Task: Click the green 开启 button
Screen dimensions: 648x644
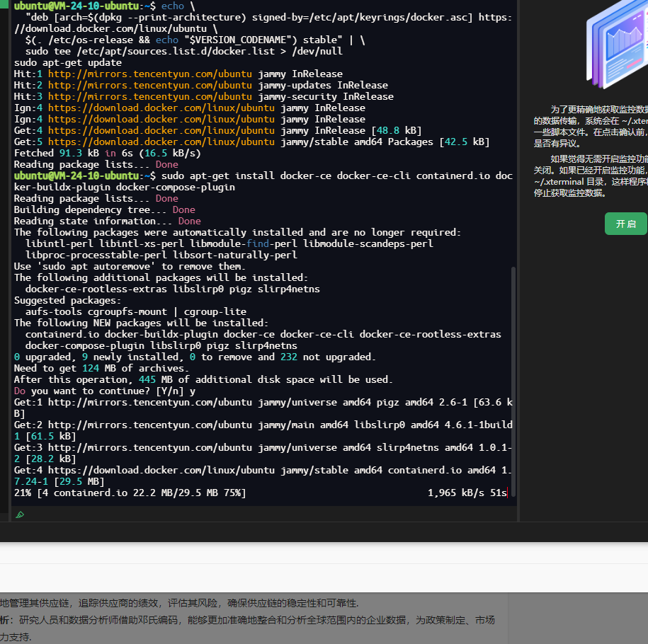Action: coord(625,224)
